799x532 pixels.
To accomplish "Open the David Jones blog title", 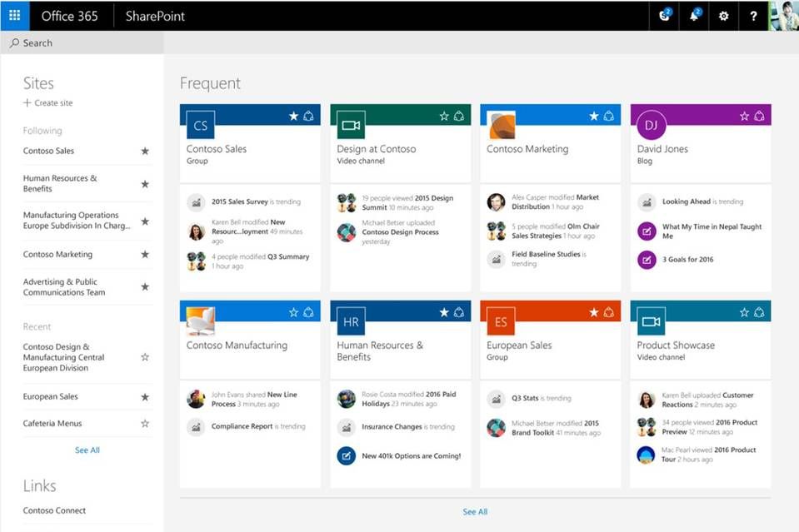I will [662, 149].
